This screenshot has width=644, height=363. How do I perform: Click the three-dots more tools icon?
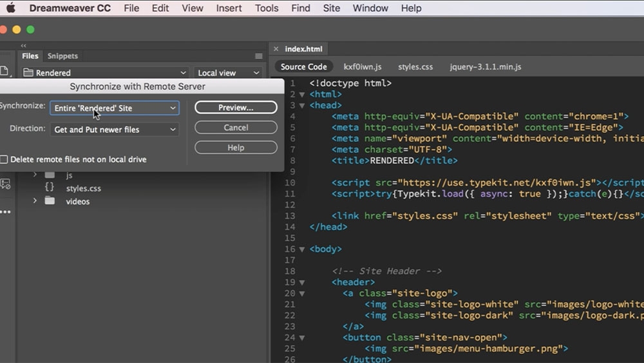coord(5,212)
